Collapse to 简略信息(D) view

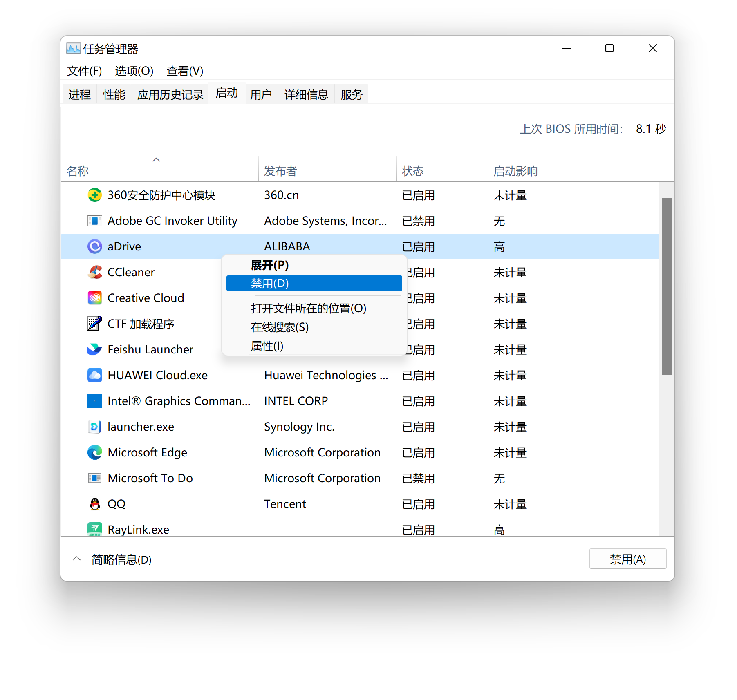point(112,559)
